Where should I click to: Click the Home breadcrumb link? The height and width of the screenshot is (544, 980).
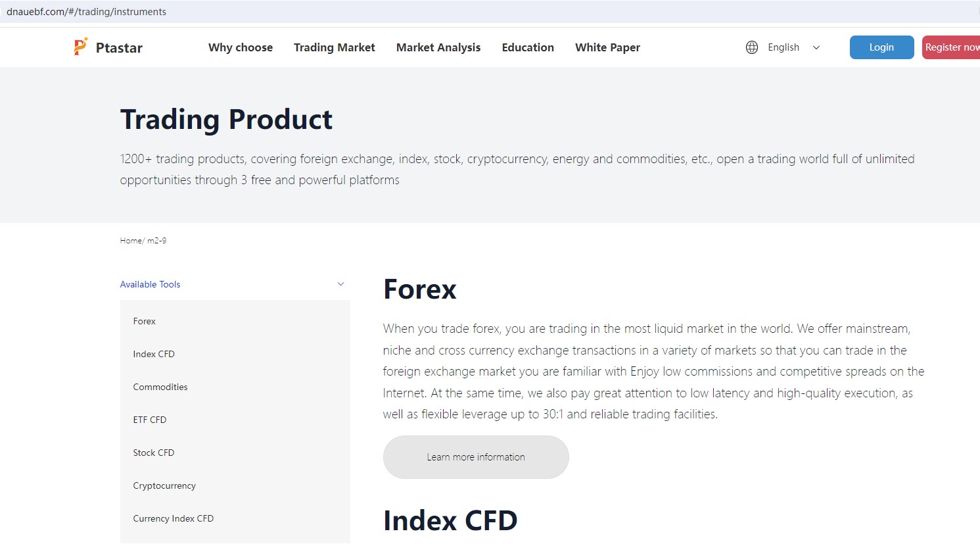131,241
